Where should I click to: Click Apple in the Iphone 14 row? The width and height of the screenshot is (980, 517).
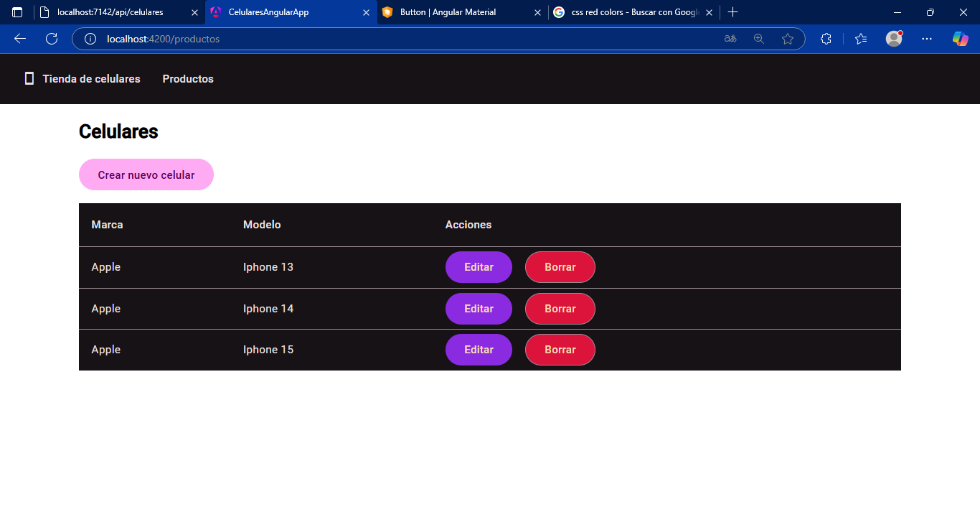click(106, 309)
